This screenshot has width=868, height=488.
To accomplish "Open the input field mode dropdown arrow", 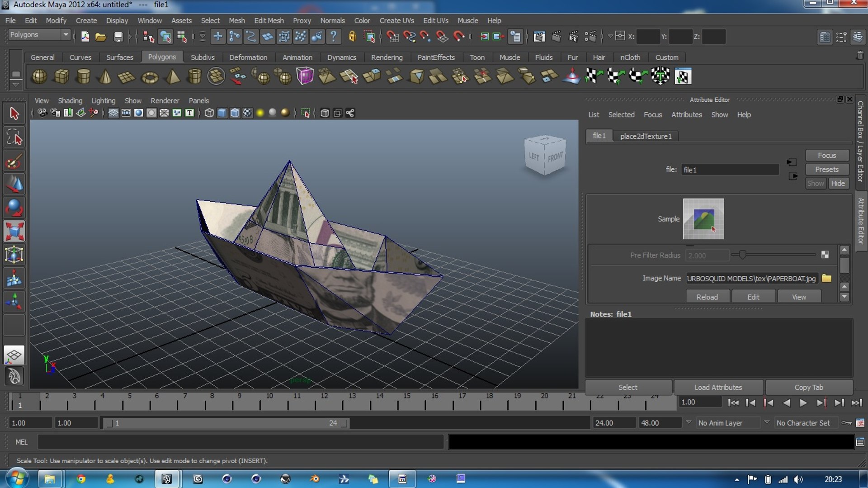I will [x=610, y=36].
